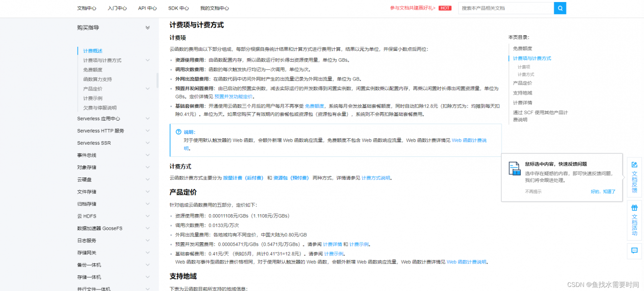Expand the 产品定价 sidebar entry

[147, 88]
